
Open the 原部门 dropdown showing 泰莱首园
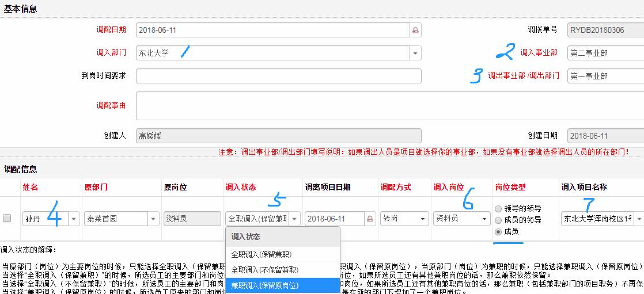coord(153,219)
